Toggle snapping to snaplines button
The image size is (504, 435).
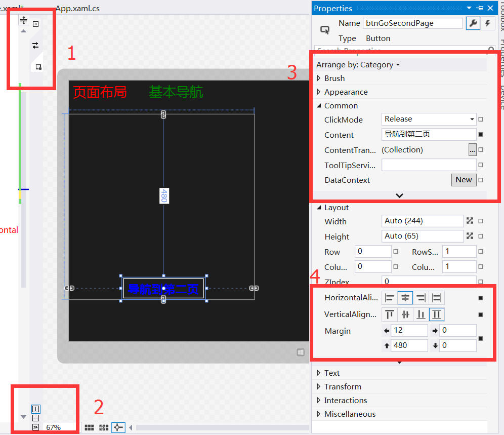(118, 427)
